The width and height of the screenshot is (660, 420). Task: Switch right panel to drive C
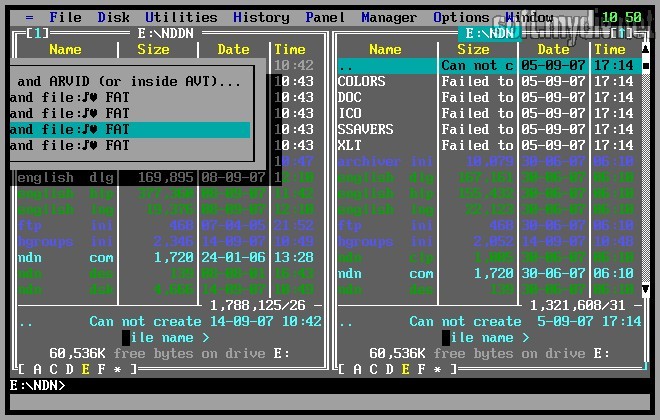point(373,369)
